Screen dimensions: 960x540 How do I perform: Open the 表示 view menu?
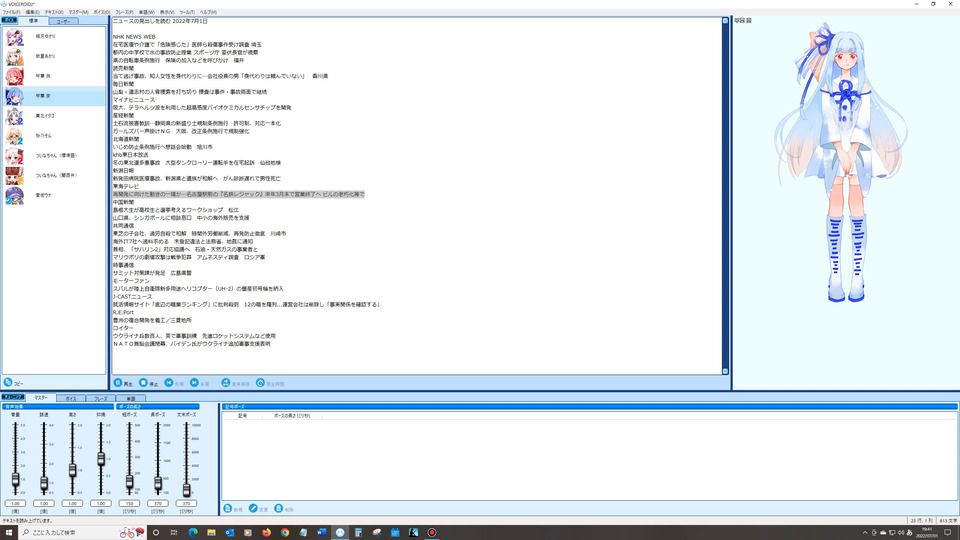(167, 12)
